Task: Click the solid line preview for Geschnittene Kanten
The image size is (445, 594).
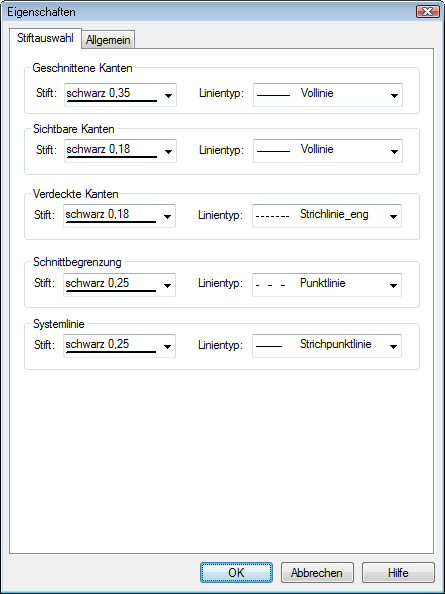Action: pos(273,95)
